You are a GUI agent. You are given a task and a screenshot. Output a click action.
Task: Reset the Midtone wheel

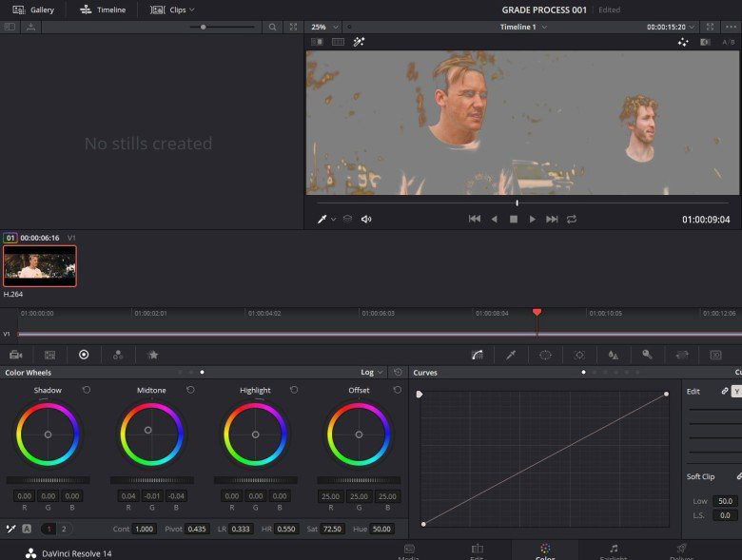point(190,390)
